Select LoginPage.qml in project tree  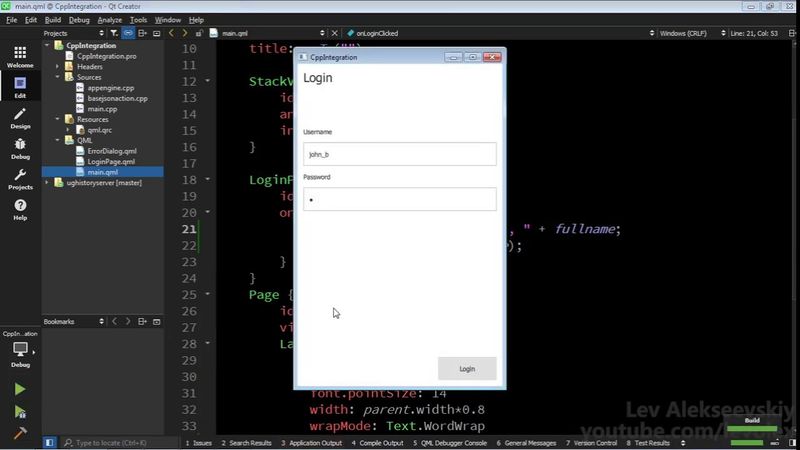tap(111, 161)
